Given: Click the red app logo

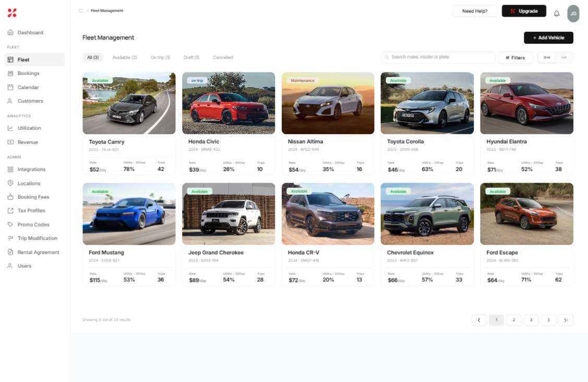Looking at the screenshot, I should click(12, 13).
